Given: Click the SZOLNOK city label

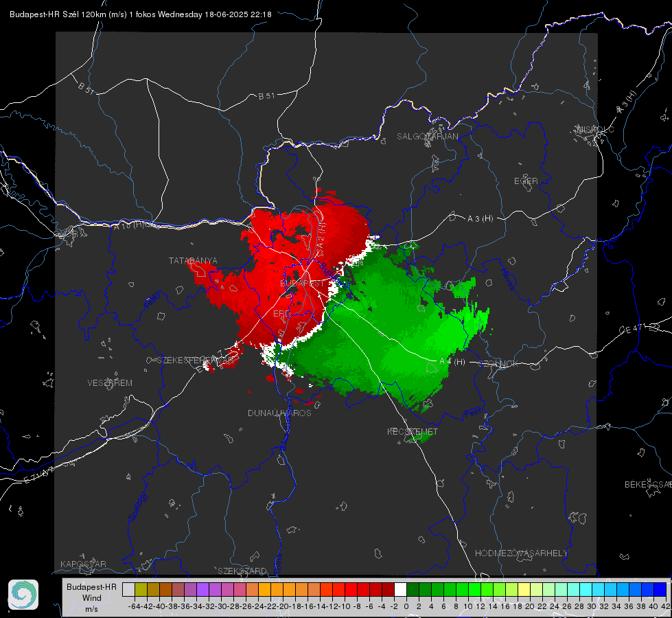Looking at the screenshot, I should [498, 364].
